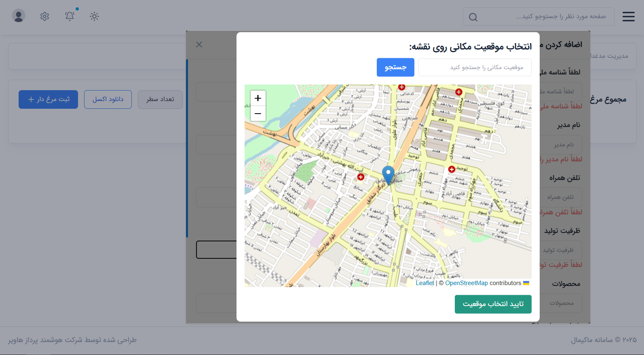Close the side panel with X icon
The image size is (644, 355).
(x=199, y=44)
